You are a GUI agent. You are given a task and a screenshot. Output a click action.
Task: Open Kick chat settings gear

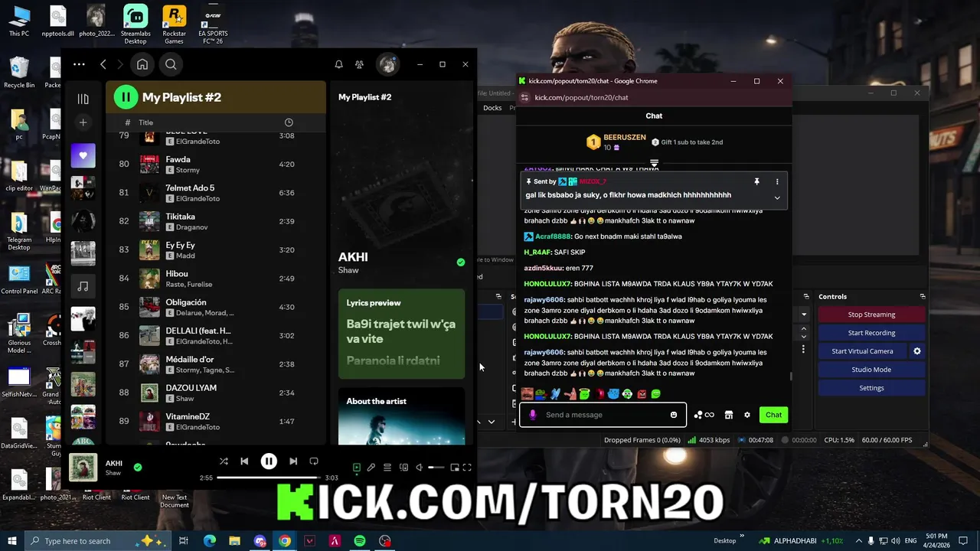747,415
